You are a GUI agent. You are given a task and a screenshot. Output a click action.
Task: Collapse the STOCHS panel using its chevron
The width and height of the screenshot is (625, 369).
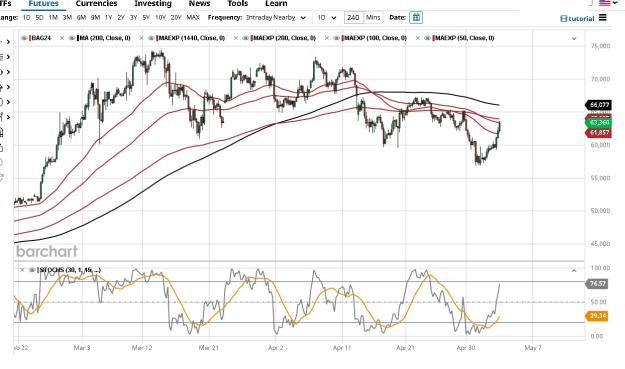pyautogui.click(x=574, y=271)
